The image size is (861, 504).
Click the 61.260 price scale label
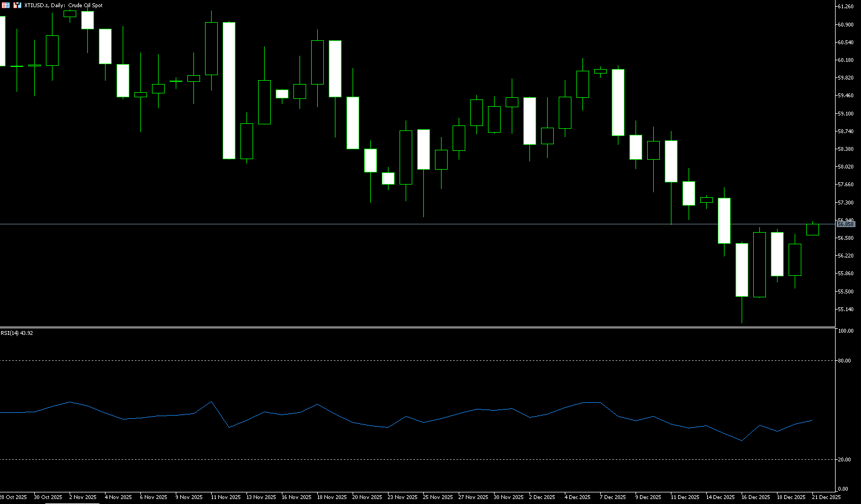click(x=846, y=7)
